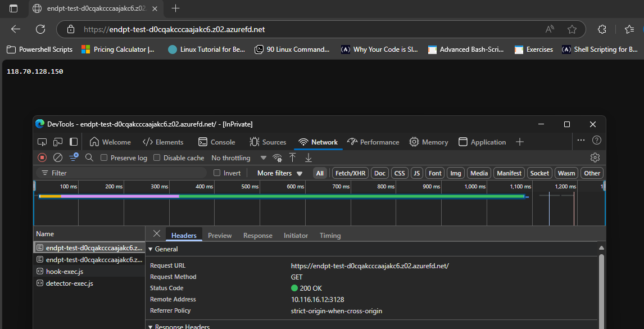
Task: Click the browser address bar URL
Action: tap(174, 30)
